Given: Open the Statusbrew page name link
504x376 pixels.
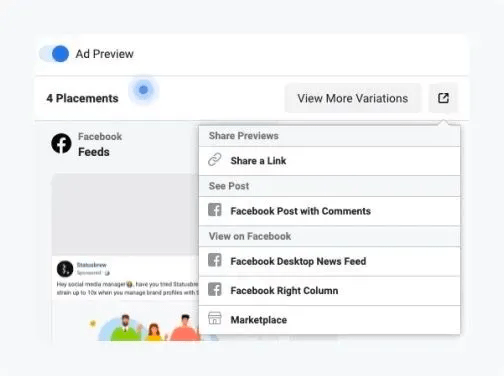Looking at the screenshot, I should coord(92,265).
